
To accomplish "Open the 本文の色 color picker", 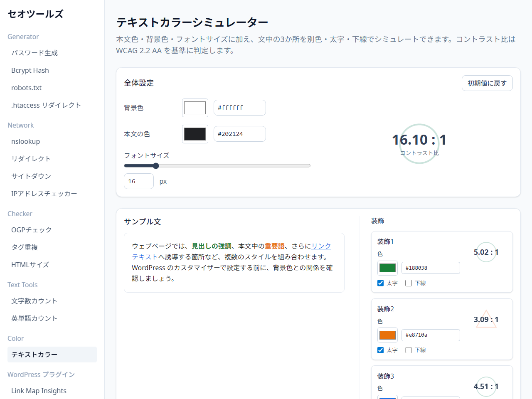I will [x=195, y=133].
